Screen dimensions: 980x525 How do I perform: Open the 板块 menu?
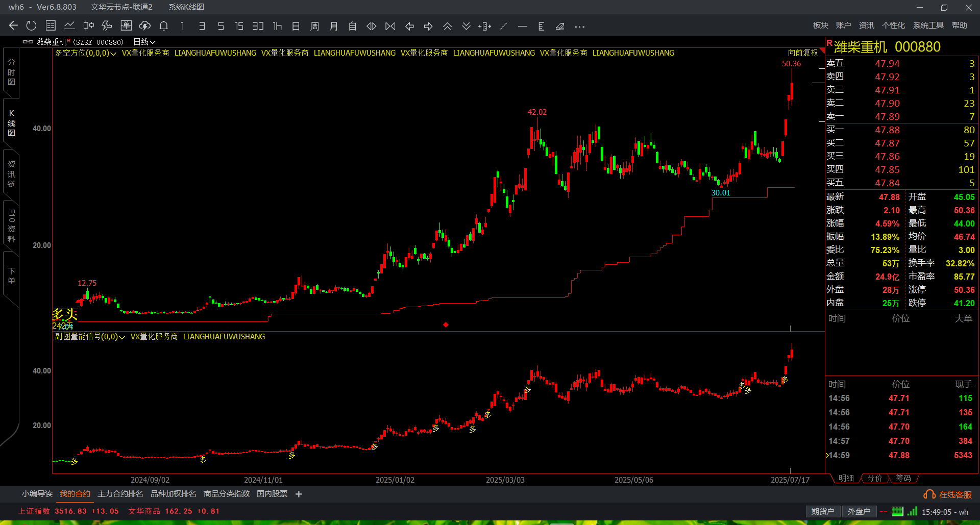pyautogui.click(x=821, y=26)
